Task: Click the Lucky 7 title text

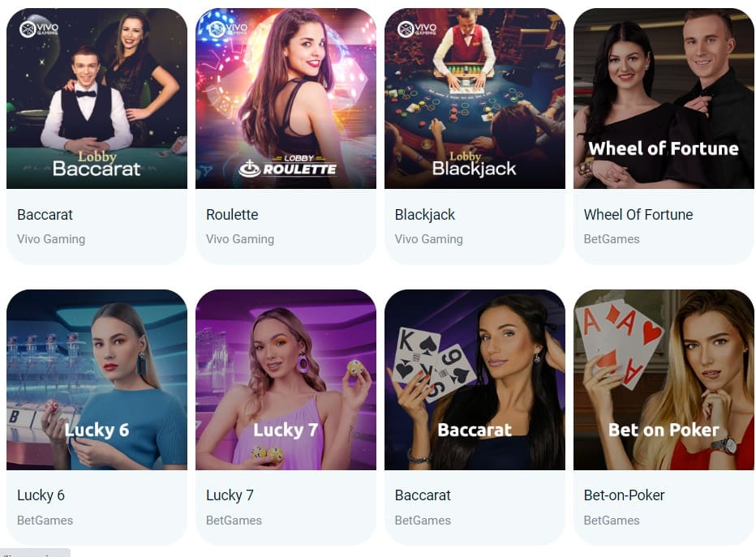Action: [x=230, y=495]
